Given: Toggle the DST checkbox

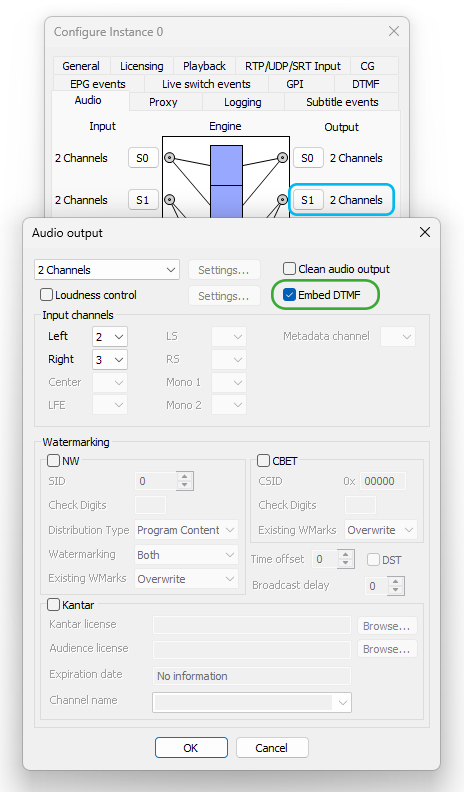Looking at the screenshot, I should 374,560.
